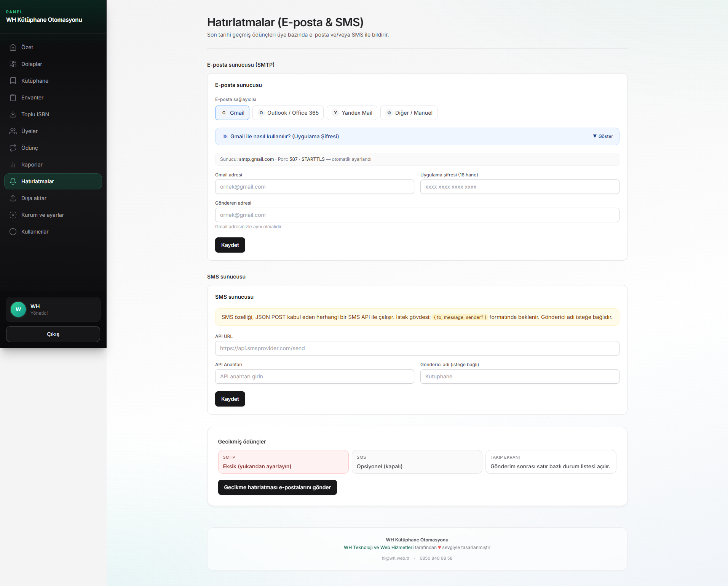Click the Kurum ve ayarlar gear icon
This screenshot has height=586, width=728.
(x=13, y=215)
